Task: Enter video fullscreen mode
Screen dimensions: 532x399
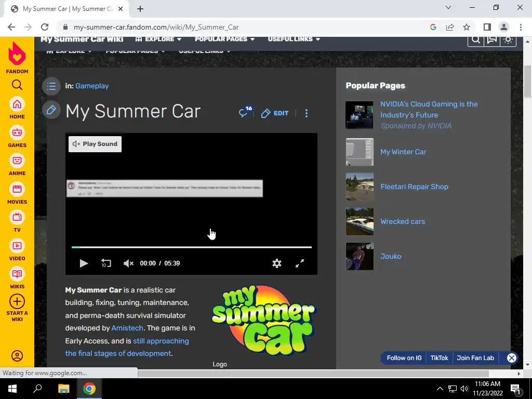Action: click(x=300, y=263)
